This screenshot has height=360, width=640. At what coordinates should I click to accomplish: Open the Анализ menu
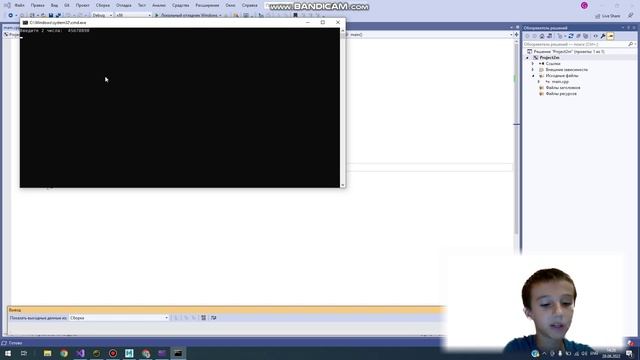click(159, 5)
